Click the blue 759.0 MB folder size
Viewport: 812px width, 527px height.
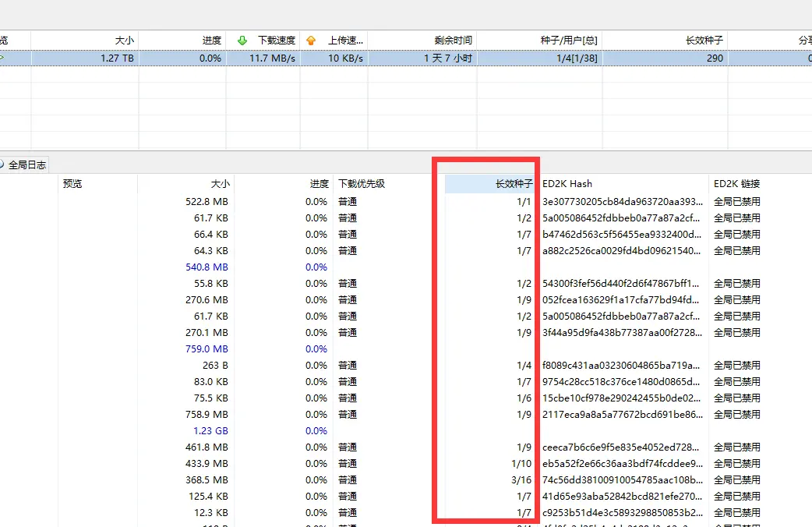click(x=207, y=349)
